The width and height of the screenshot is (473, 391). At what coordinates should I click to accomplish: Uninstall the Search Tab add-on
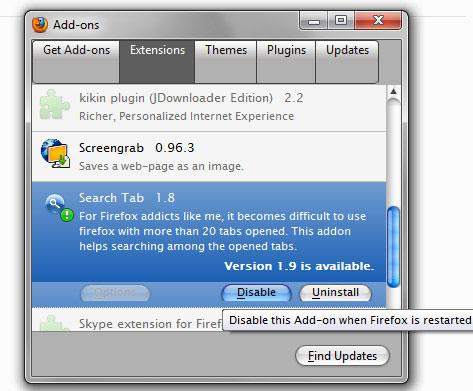tap(335, 293)
